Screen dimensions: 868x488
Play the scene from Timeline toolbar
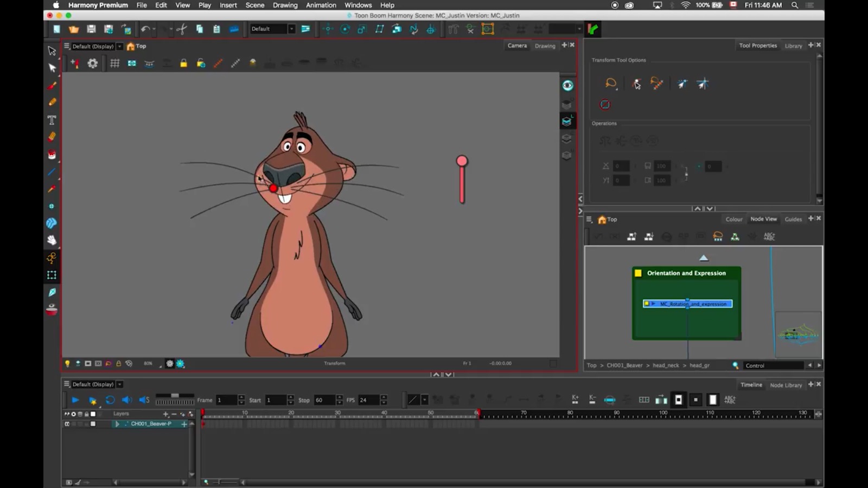pos(75,400)
